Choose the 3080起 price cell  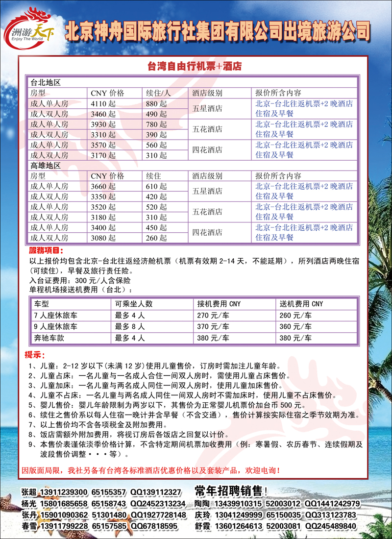(x=103, y=238)
